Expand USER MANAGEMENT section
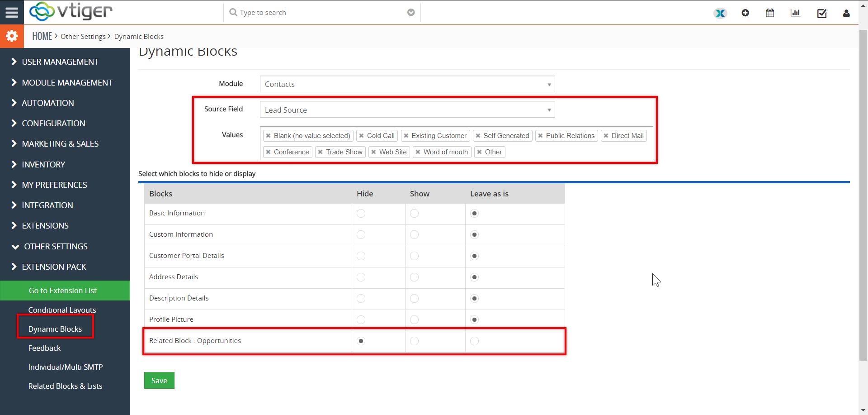 [x=55, y=62]
